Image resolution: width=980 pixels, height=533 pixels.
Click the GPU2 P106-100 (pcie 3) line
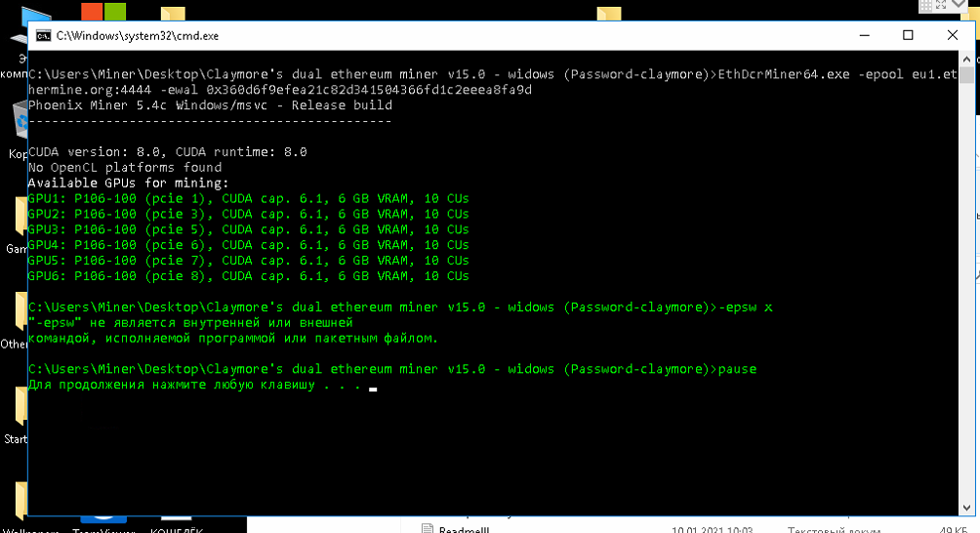click(248, 214)
